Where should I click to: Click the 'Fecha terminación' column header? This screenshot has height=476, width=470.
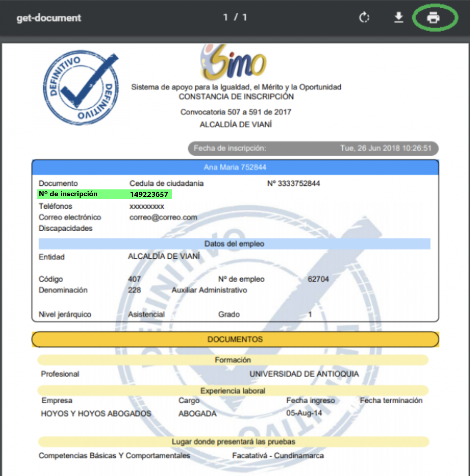[391, 401]
